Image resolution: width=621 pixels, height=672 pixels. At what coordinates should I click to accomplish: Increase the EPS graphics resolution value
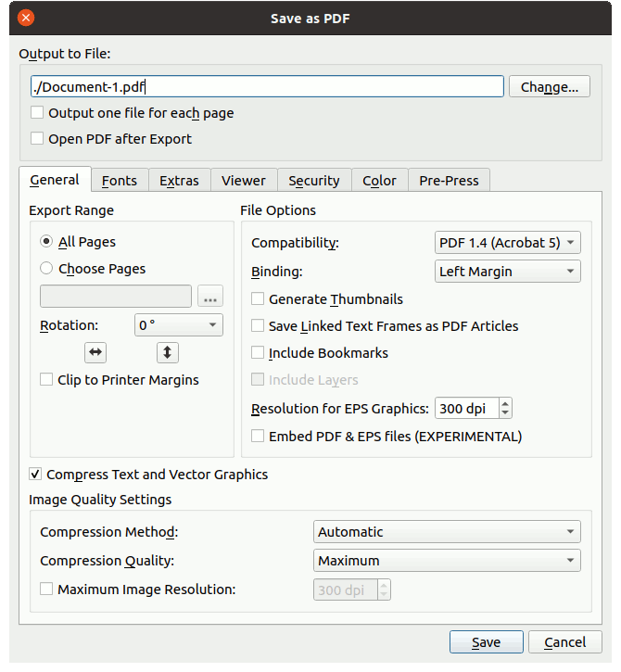(x=505, y=403)
